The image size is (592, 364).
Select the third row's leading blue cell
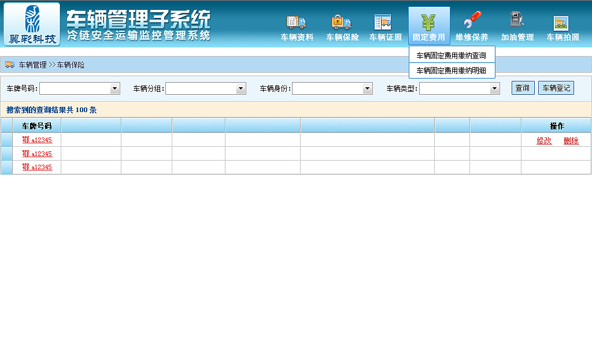coord(7,168)
